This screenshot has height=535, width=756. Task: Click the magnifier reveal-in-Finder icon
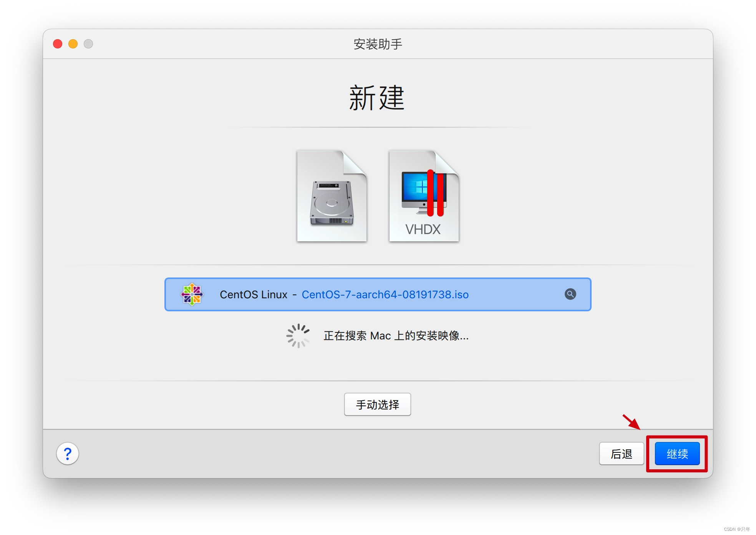click(570, 294)
